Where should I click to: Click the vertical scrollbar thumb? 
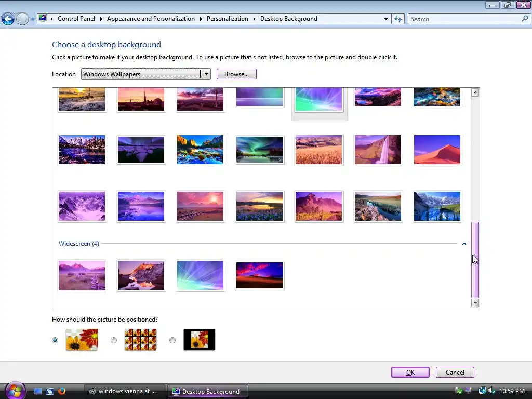pos(475,260)
